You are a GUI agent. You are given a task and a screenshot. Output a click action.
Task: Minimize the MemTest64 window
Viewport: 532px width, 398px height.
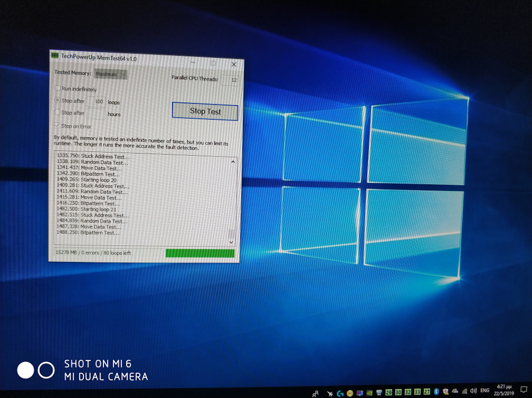point(192,62)
